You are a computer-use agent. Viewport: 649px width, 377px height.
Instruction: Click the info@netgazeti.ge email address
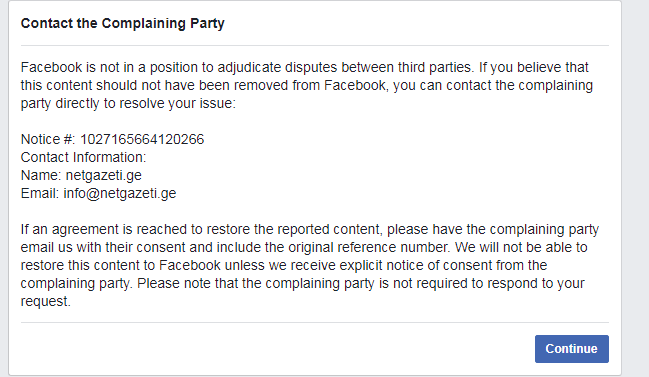click(120, 193)
